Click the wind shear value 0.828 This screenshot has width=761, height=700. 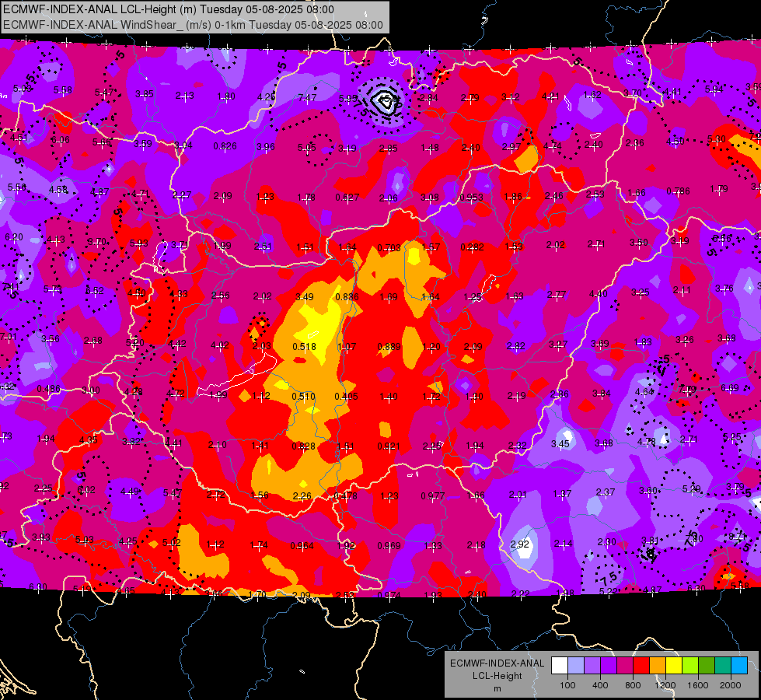pyautogui.click(x=304, y=446)
